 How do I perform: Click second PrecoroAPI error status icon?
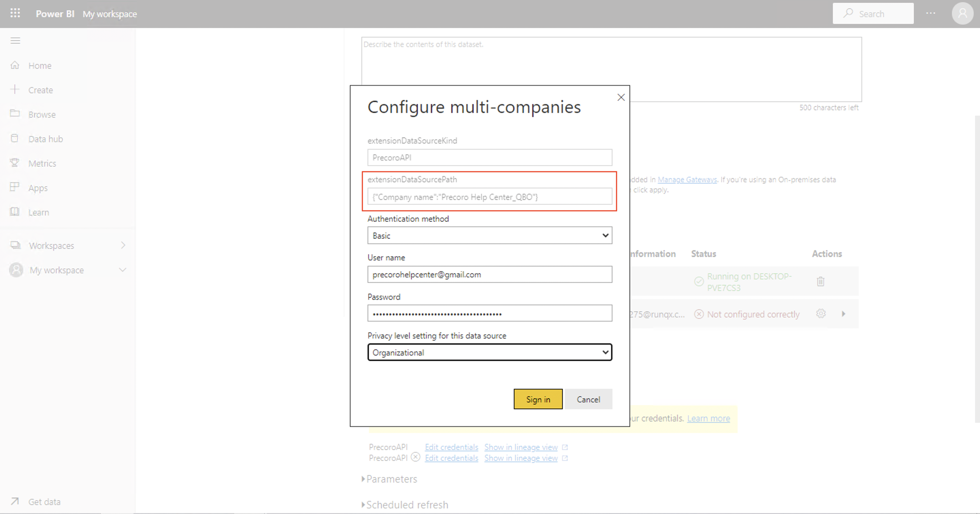tap(415, 457)
